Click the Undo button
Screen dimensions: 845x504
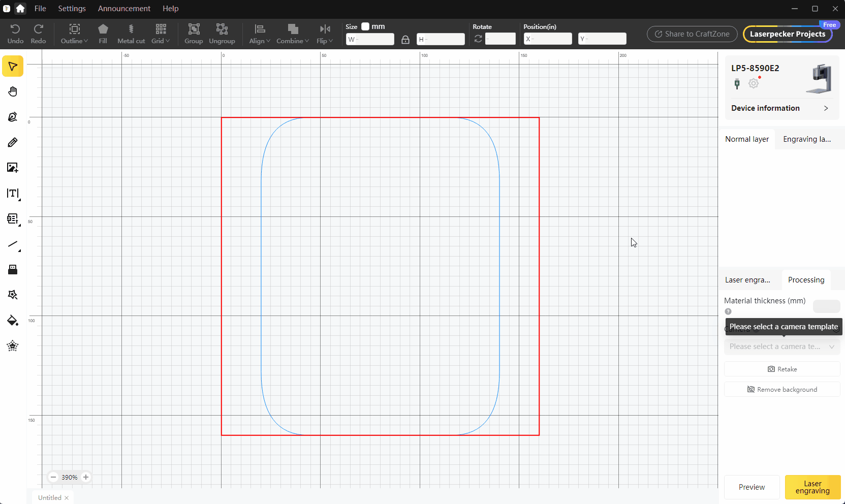pos(15,34)
